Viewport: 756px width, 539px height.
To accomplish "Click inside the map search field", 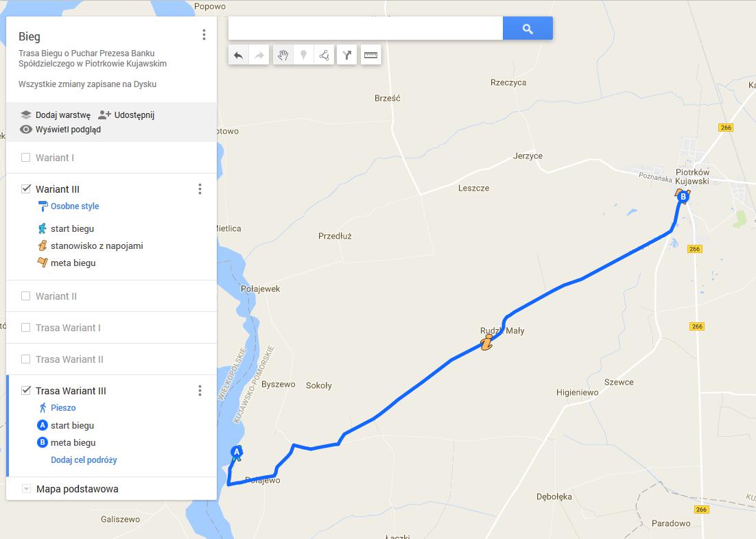I will [x=366, y=28].
